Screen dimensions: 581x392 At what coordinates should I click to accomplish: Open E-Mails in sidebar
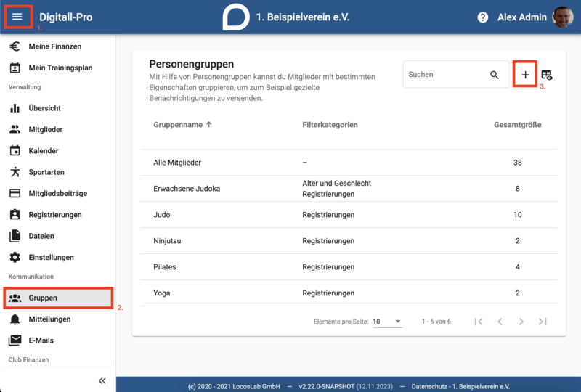pyautogui.click(x=58, y=340)
